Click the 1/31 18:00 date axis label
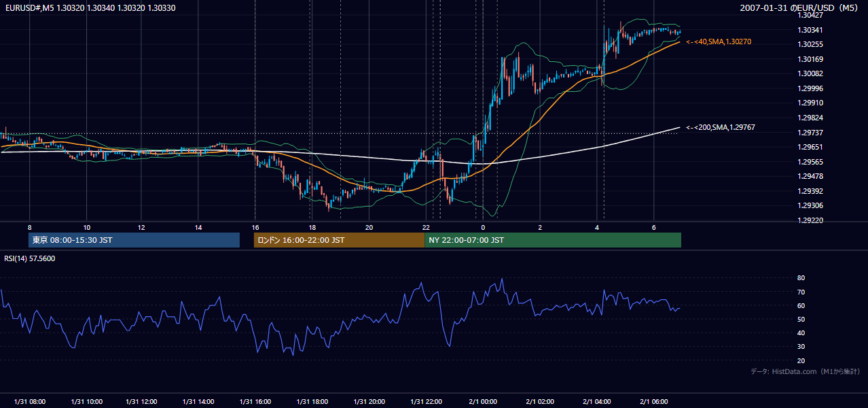The height and width of the screenshot is (408, 868). [x=312, y=402]
